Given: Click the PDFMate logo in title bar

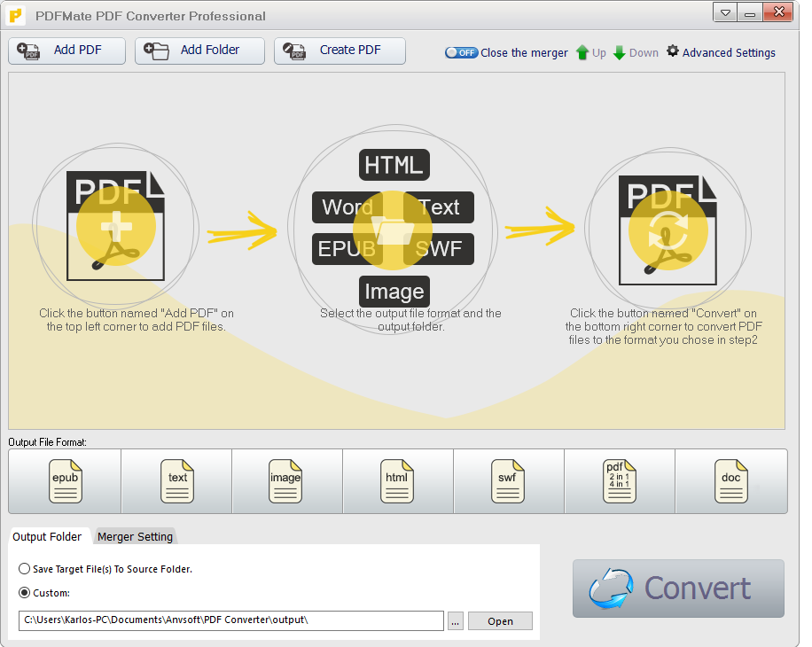Looking at the screenshot, I should click(16, 16).
